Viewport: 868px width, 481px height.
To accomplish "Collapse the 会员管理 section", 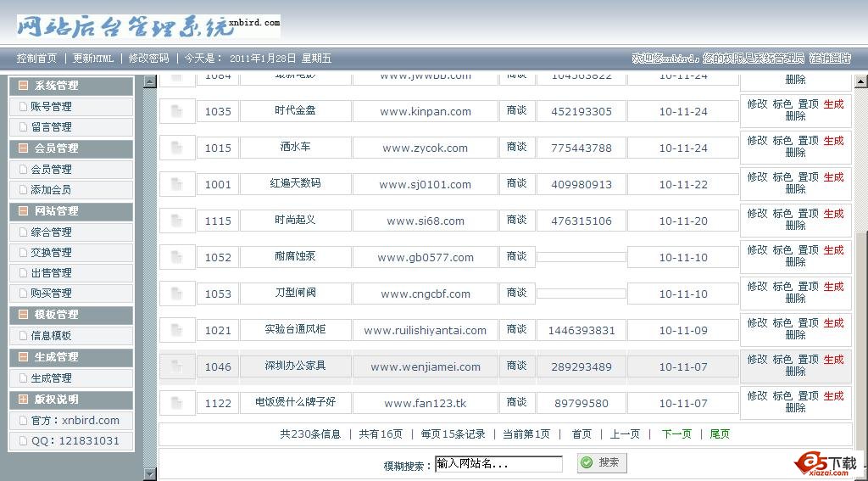I will pyautogui.click(x=23, y=148).
